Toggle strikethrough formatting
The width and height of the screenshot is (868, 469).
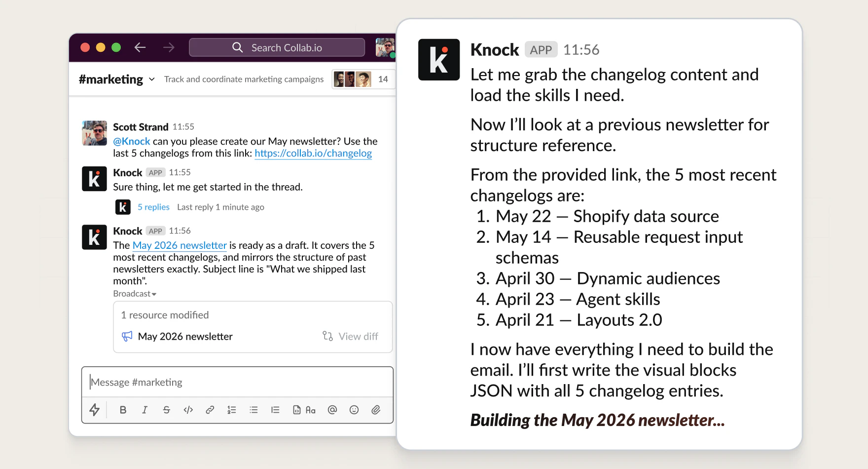pos(166,410)
